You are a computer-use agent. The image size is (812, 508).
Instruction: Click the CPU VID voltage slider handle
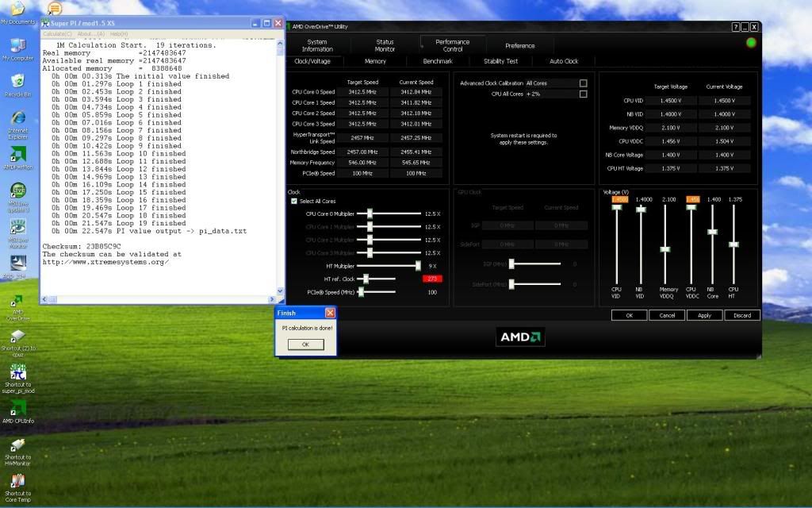coord(616,207)
